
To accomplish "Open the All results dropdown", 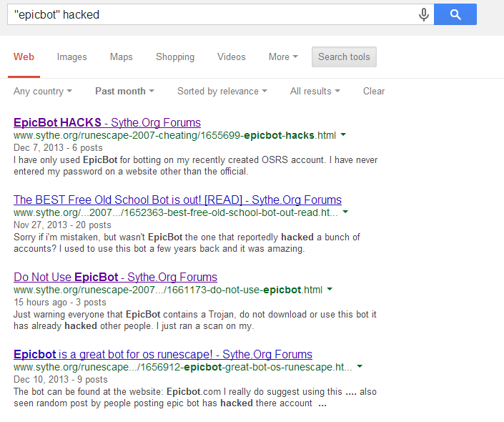I will [315, 92].
